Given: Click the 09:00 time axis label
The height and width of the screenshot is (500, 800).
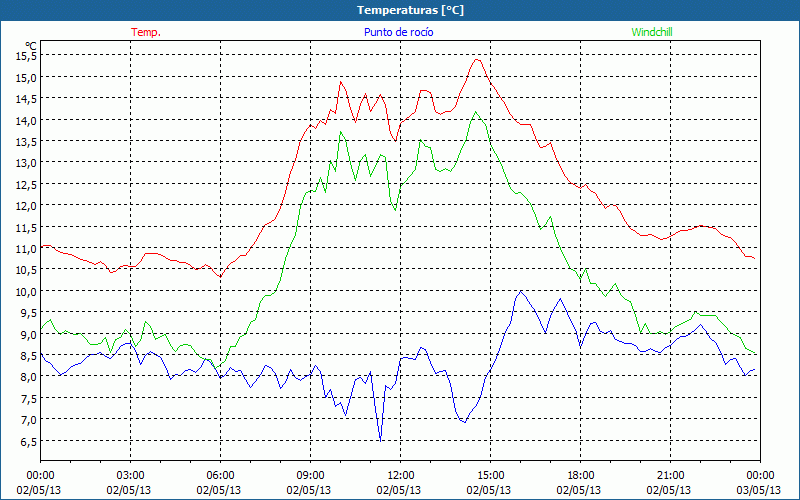Looking at the screenshot, I should 311,475.
